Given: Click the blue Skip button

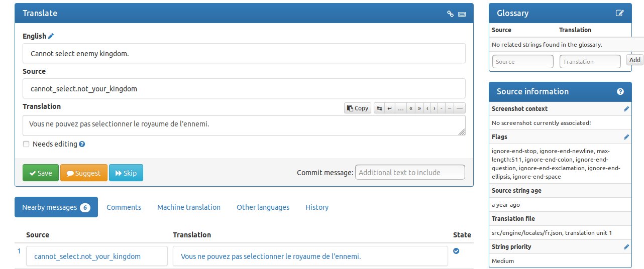Looking at the screenshot, I should coord(126,173).
